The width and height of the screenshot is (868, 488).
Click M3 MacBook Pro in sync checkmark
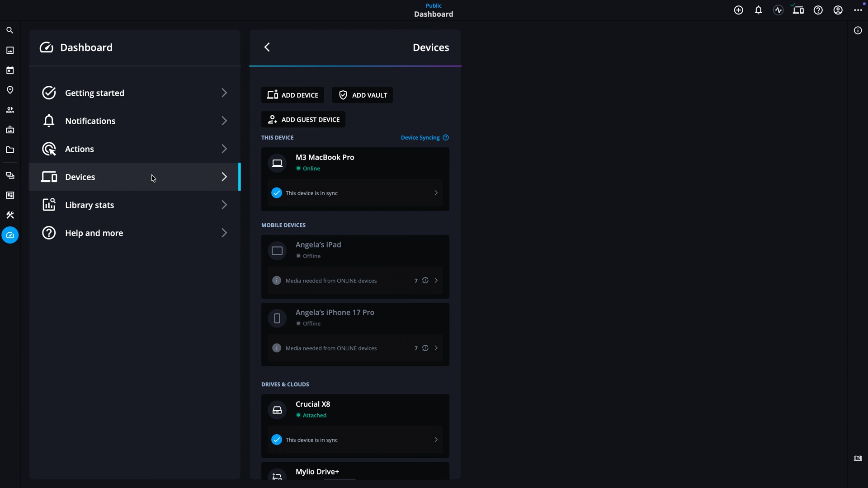coord(277,193)
